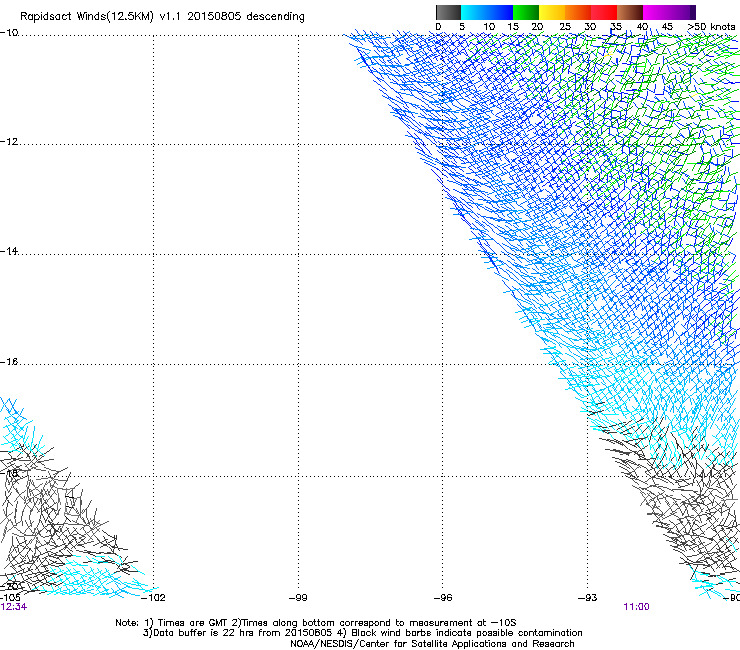
Task: Click the "Times are GMT" note line
Action: tap(316, 623)
